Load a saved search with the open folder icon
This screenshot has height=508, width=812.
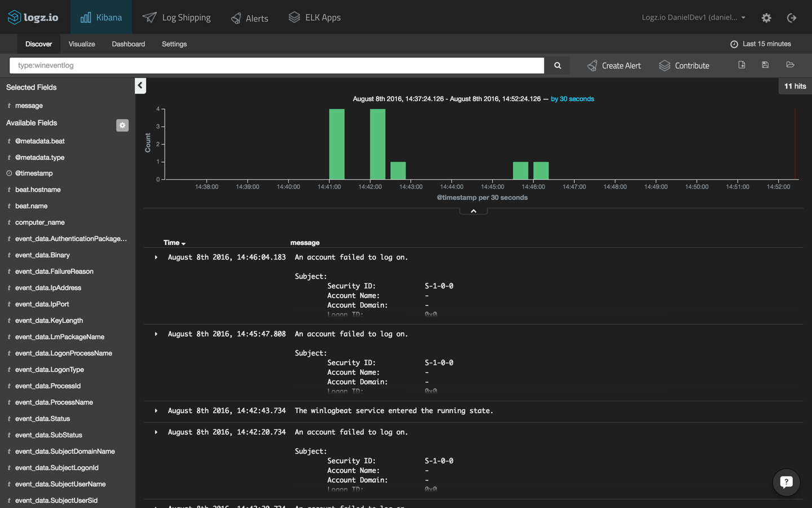pos(790,65)
